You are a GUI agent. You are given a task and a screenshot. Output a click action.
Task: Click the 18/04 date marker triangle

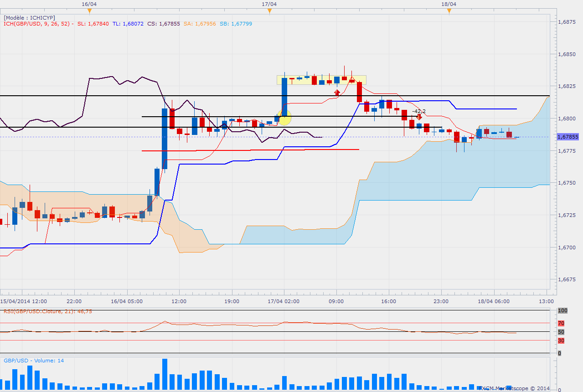(449, 10)
